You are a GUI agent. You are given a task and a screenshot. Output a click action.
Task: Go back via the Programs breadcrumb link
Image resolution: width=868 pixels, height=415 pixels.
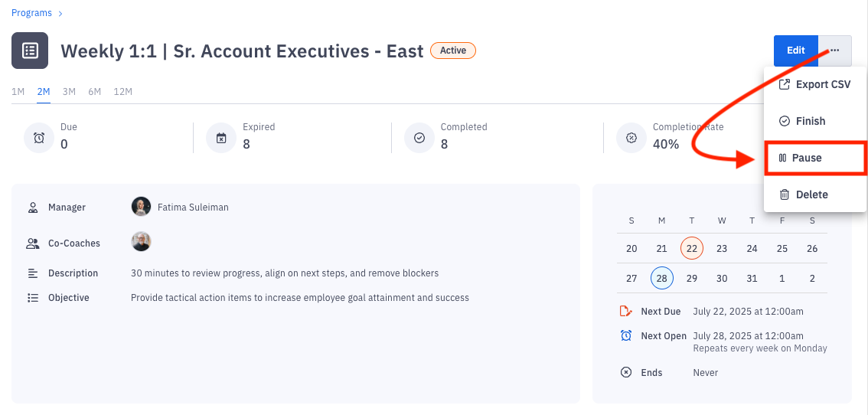(31, 13)
